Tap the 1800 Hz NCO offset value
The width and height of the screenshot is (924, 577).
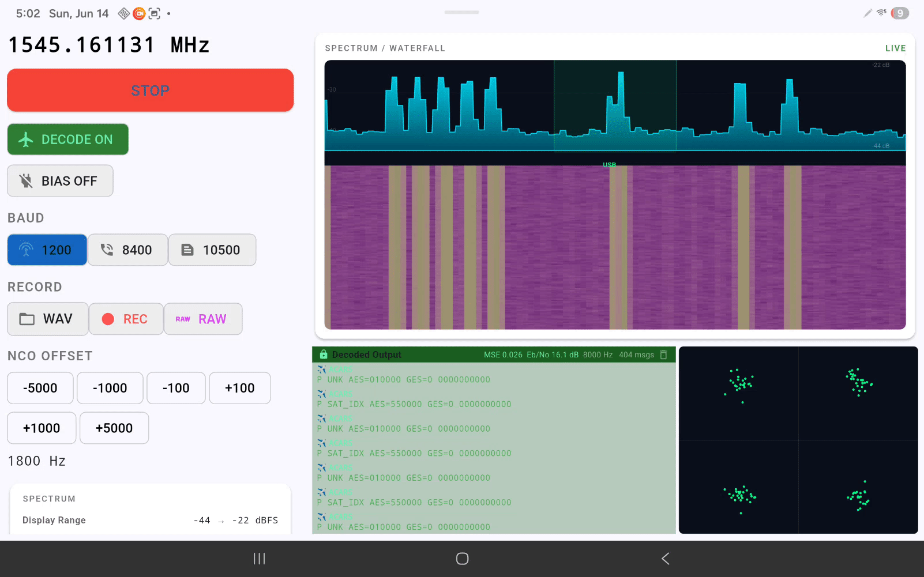[36, 461]
